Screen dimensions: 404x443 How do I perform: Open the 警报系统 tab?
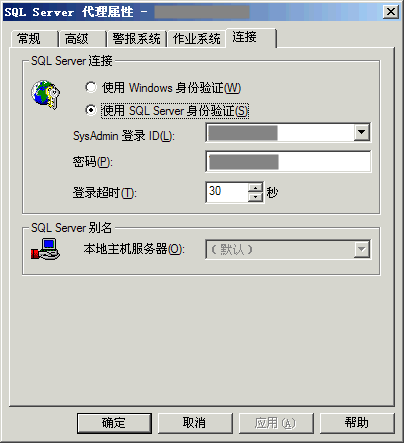click(x=136, y=39)
